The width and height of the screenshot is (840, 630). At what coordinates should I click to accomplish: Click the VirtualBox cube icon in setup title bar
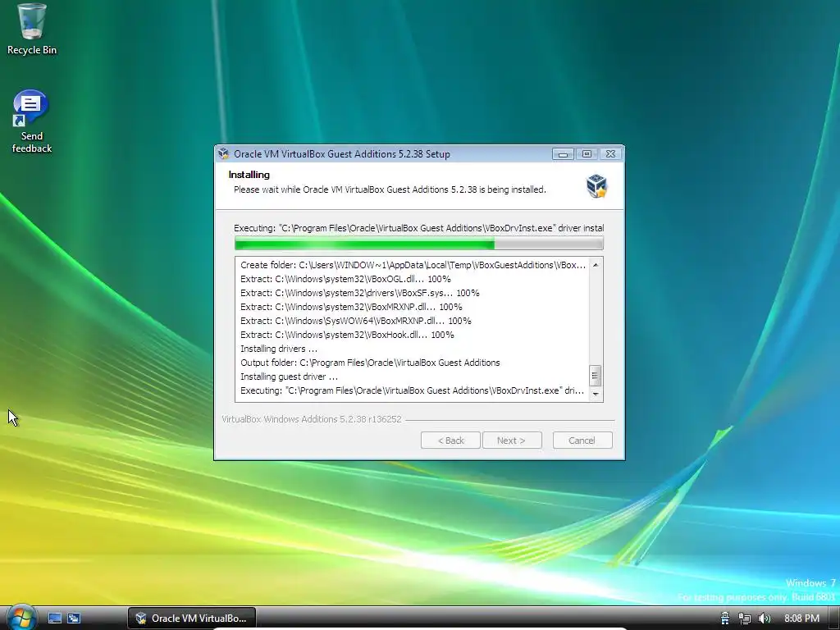coord(224,153)
